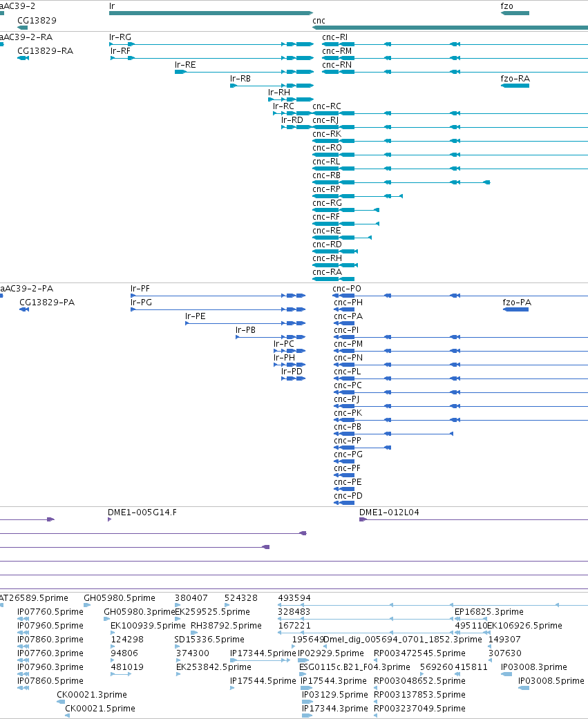The width and height of the screenshot is (588, 719).
Task: Click transcript Ir-RB label
Action: pos(240,79)
